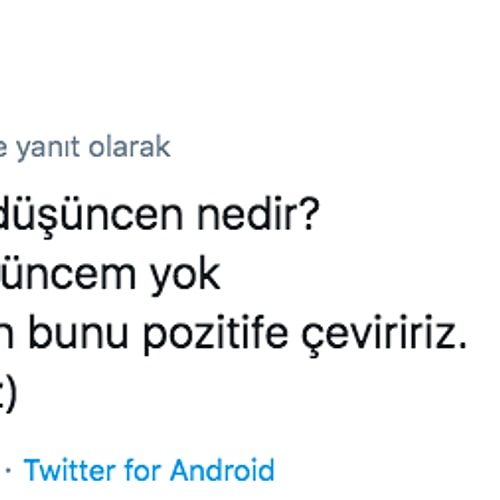Click the 'yanıt olarak' reply label
This screenshot has height=500, width=500.
[94, 147]
